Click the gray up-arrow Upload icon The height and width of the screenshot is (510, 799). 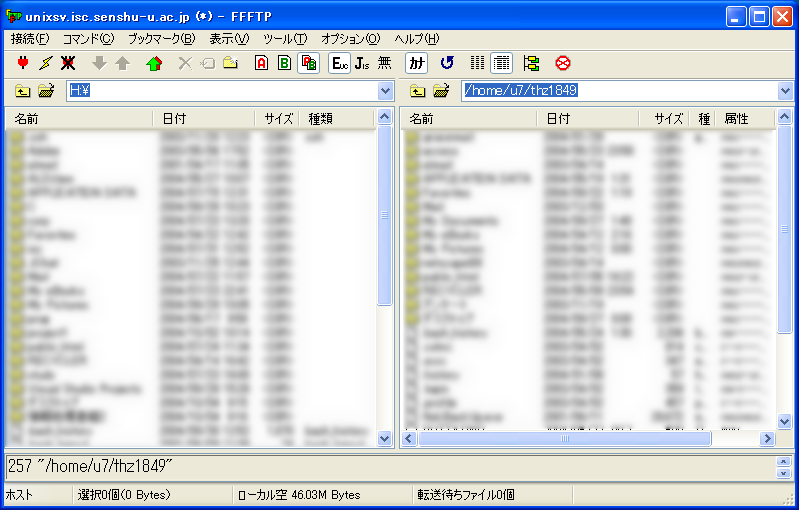122,63
